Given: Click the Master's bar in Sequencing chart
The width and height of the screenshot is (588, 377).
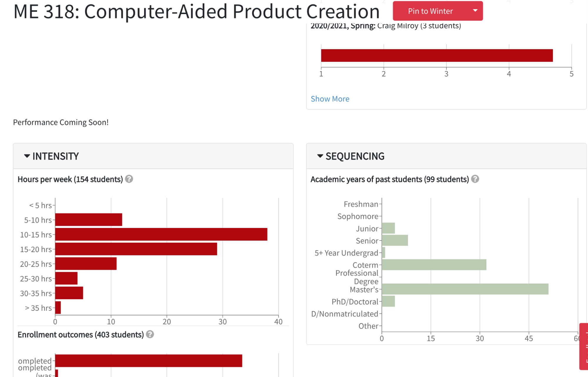Looking at the screenshot, I should pos(465,289).
